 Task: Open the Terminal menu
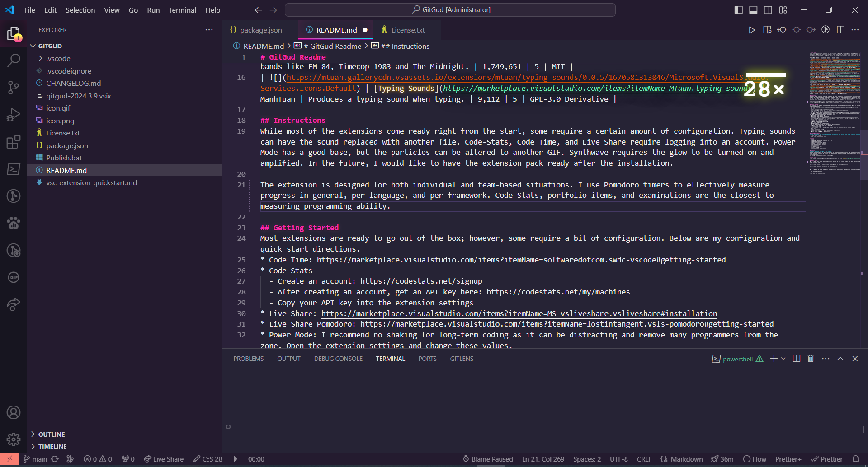tap(182, 10)
